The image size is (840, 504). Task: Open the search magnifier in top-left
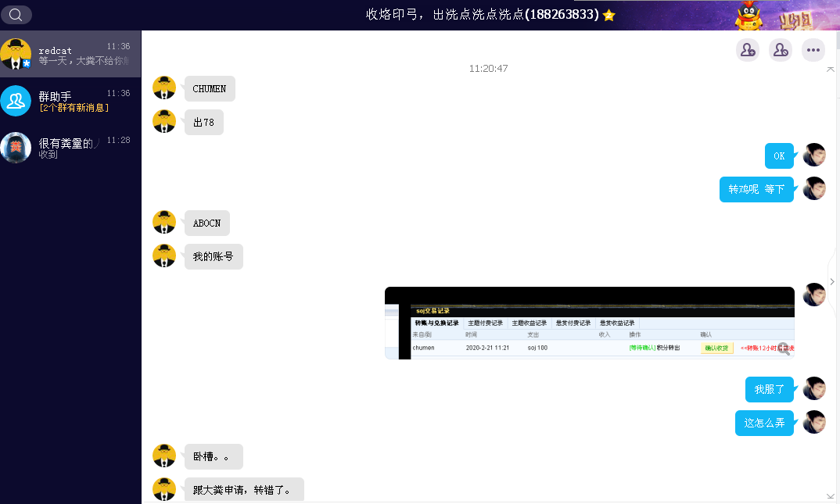(x=16, y=15)
